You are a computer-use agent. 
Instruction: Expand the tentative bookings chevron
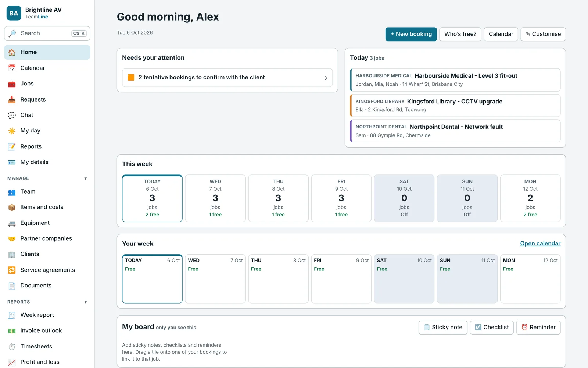[x=326, y=78]
